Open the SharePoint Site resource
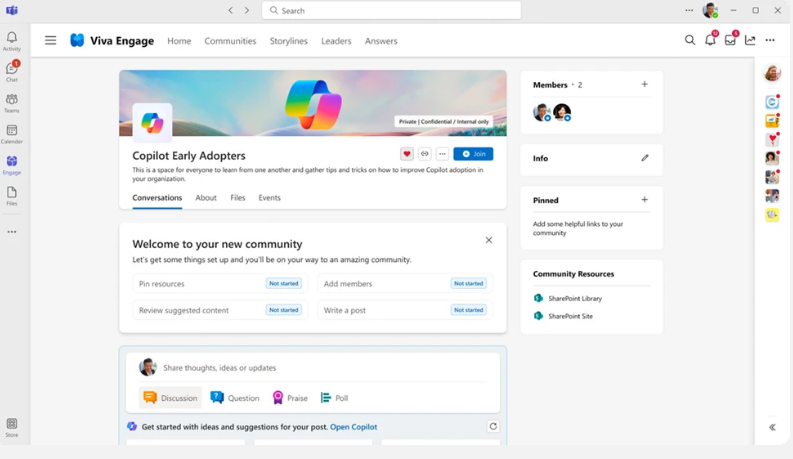The height and width of the screenshot is (459, 793). pyautogui.click(x=563, y=316)
